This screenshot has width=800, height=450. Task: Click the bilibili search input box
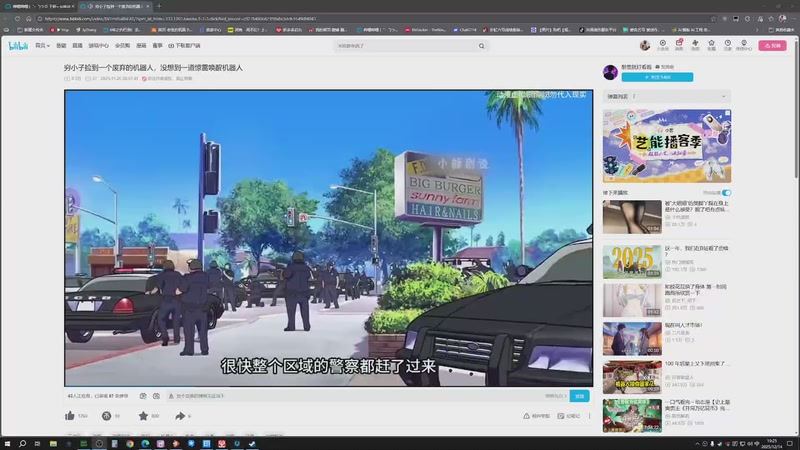click(x=406, y=46)
